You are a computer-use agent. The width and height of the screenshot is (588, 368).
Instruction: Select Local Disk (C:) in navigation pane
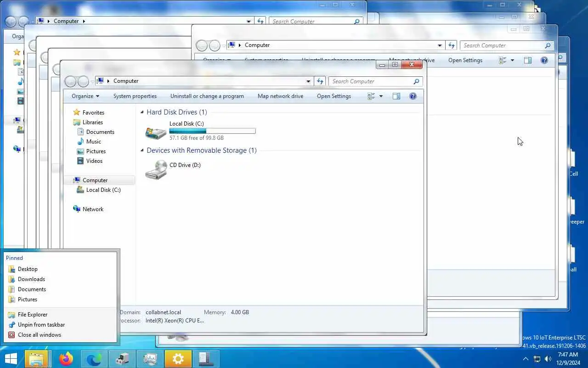(x=103, y=190)
